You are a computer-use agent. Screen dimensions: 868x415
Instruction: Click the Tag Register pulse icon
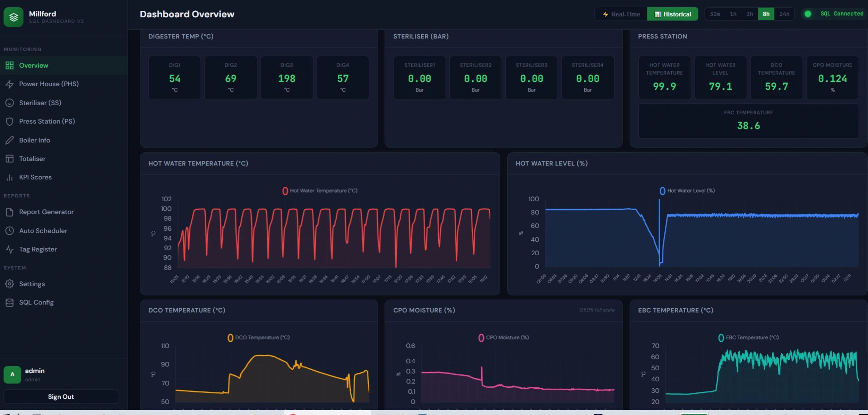click(x=9, y=249)
